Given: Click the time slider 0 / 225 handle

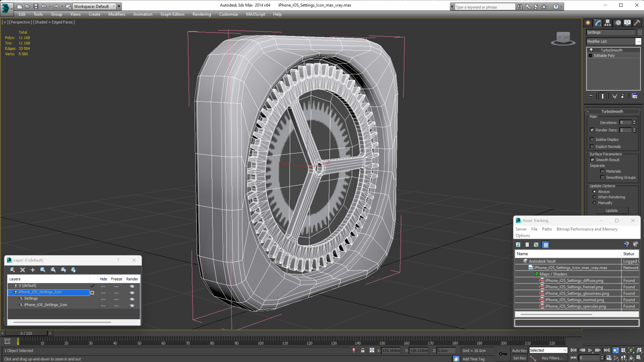Looking at the screenshot, I should (26, 333).
